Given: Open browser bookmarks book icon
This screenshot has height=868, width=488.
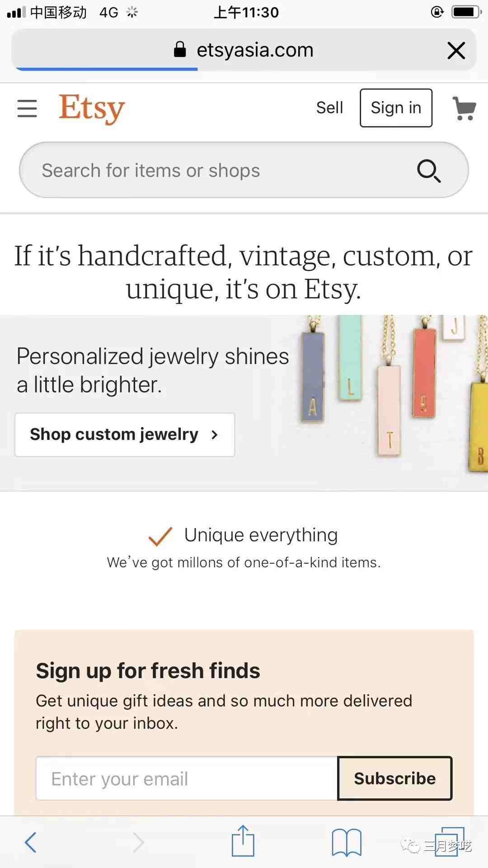Looking at the screenshot, I should tap(347, 842).
